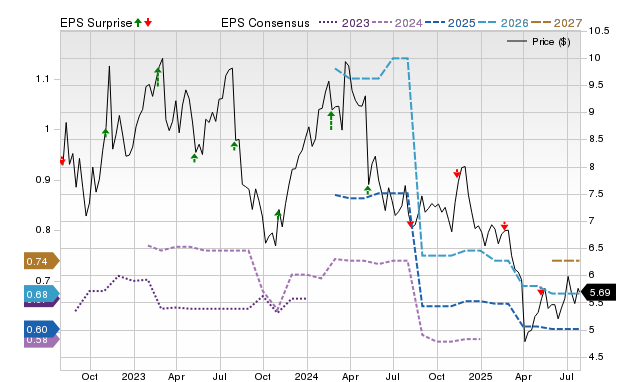
Task: Click the green surprise arrow near November 2023
Action: [278, 214]
